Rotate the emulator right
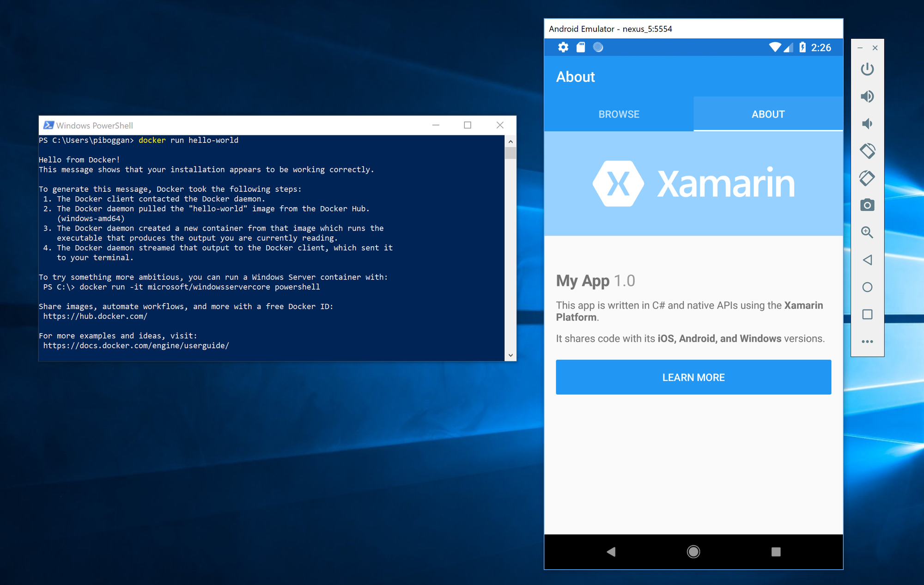Image resolution: width=924 pixels, height=585 pixels. [867, 178]
